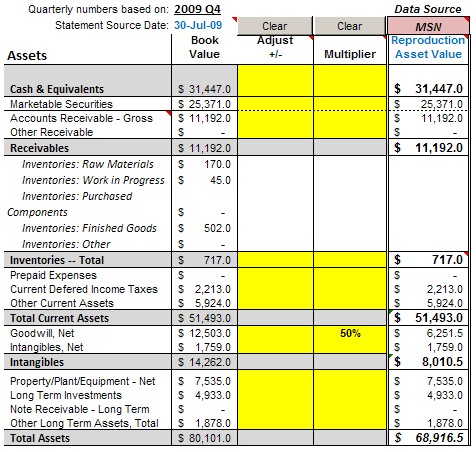Click the MSN data source button

click(428, 26)
